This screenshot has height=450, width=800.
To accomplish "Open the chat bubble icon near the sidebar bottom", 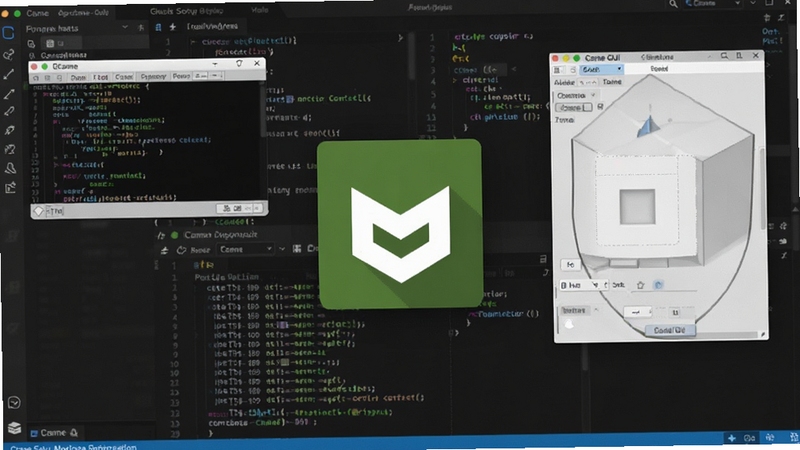I will coord(14,403).
